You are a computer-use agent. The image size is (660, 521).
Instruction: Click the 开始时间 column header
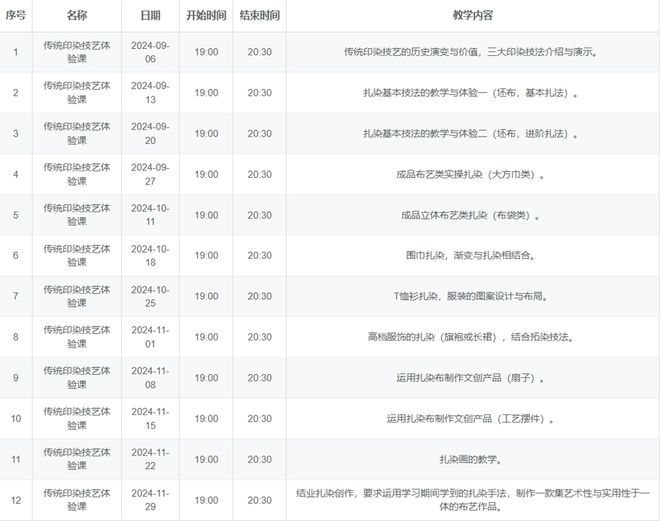(206, 17)
